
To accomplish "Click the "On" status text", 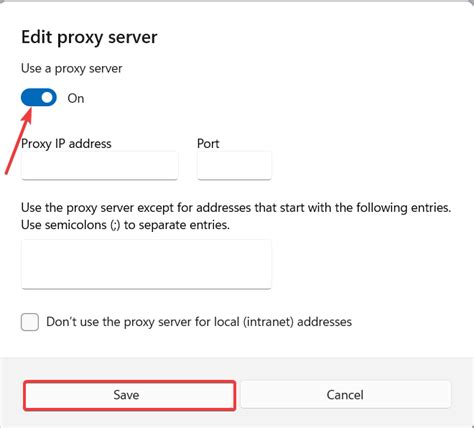I will pos(76,98).
